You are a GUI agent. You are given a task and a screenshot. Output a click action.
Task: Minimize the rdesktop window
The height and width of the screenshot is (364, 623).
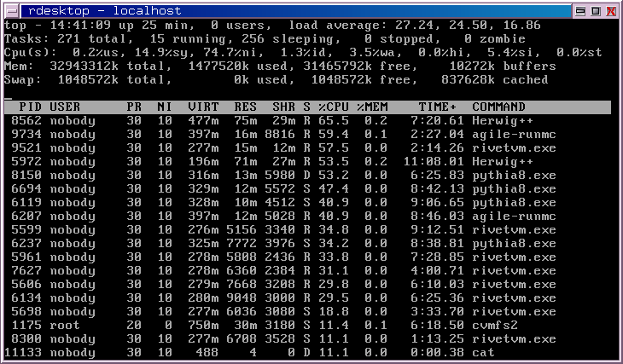579,11
